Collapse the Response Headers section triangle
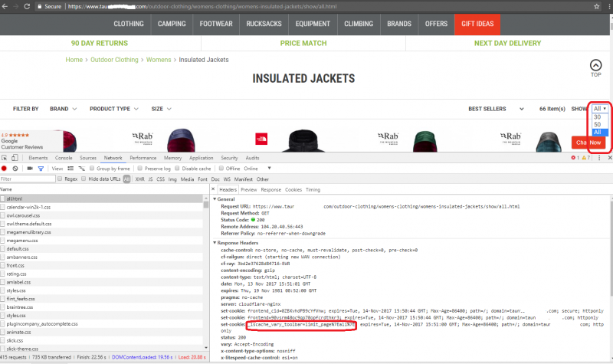613x364 pixels. [215, 243]
